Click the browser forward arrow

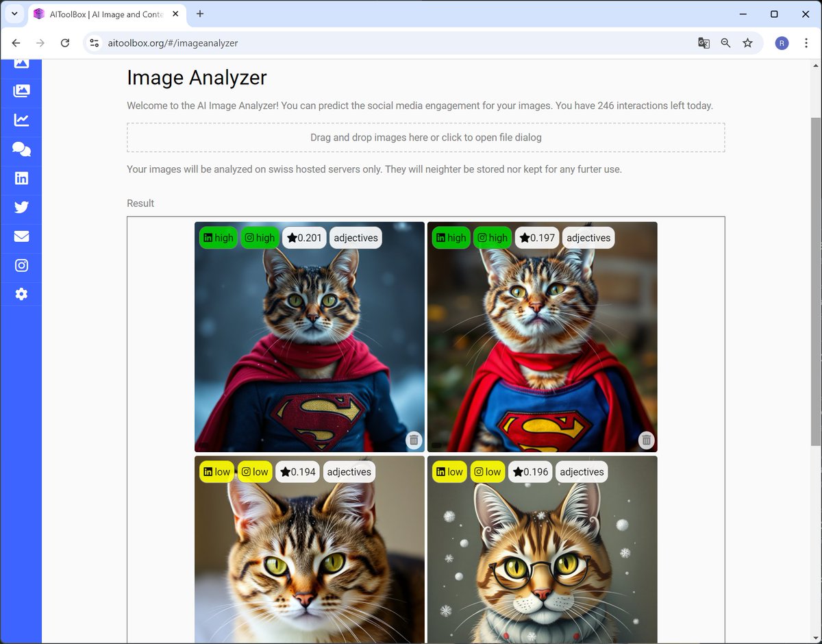point(40,42)
